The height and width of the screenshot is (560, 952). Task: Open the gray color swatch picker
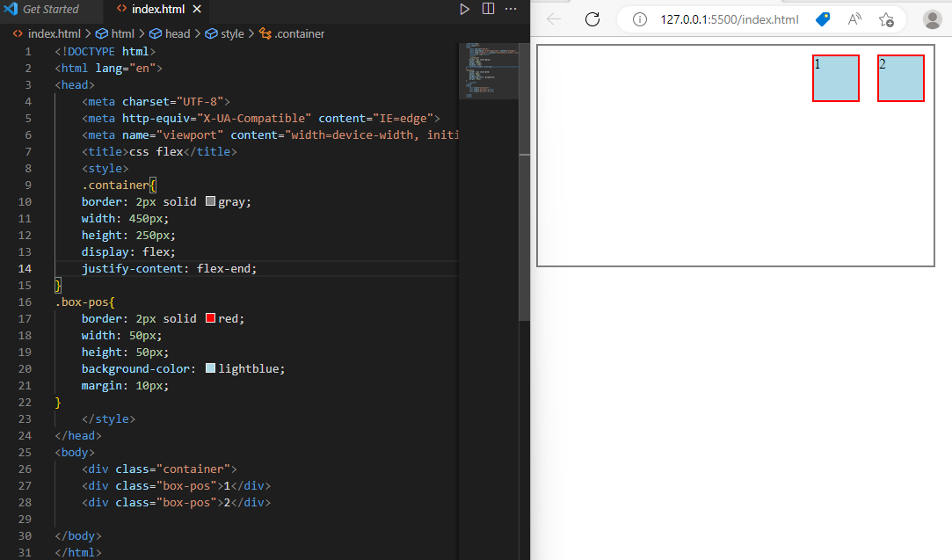click(211, 201)
